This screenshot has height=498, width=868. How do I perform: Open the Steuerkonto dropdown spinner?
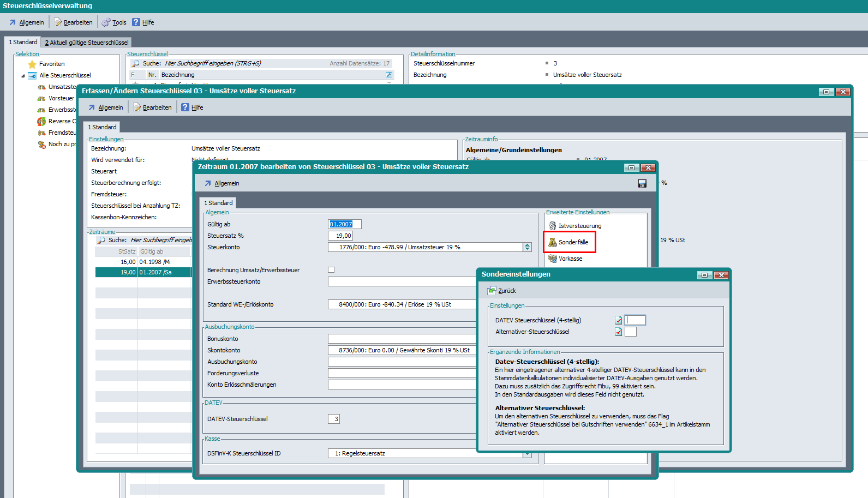[527, 247]
